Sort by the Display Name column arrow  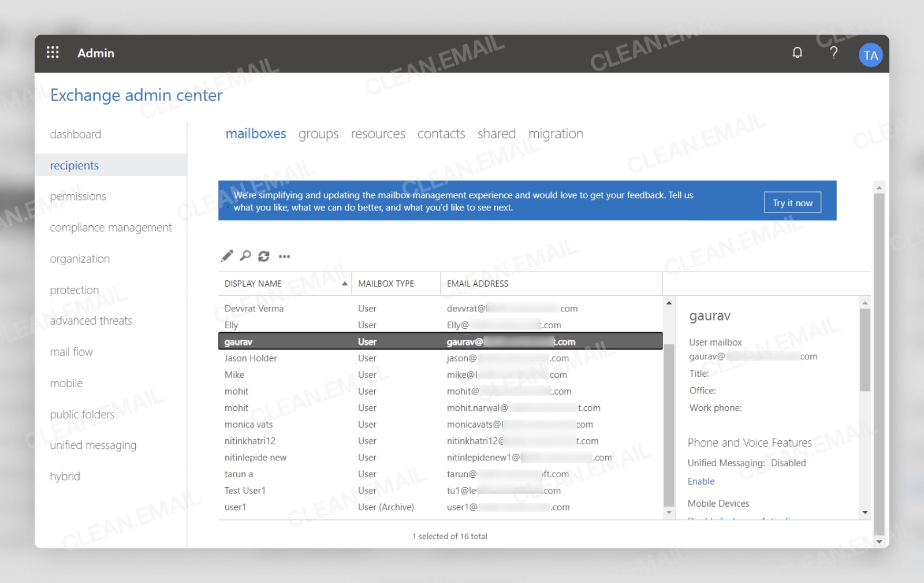[344, 283]
